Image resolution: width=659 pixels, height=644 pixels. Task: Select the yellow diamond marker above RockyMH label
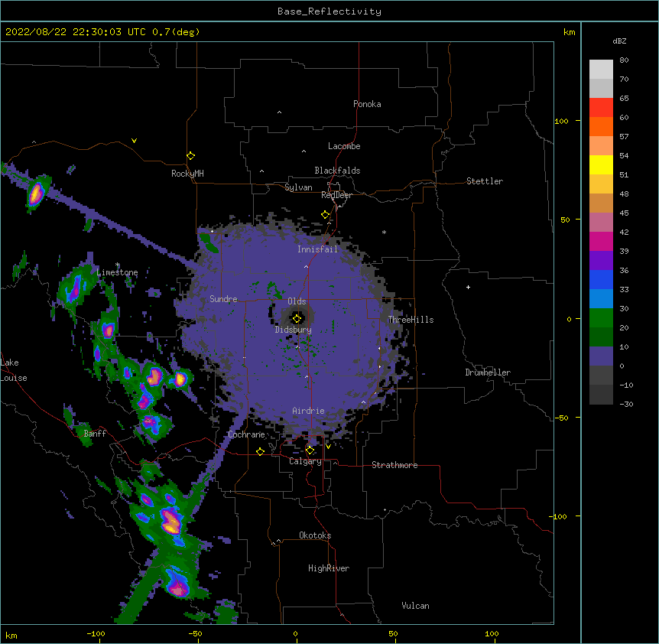pyautogui.click(x=190, y=155)
